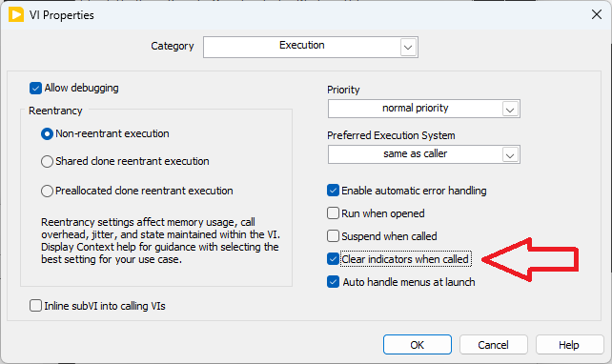Choose Preallocated clone reentrant execution
Image resolution: width=612 pixels, height=364 pixels.
pyautogui.click(x=47, y=192)
